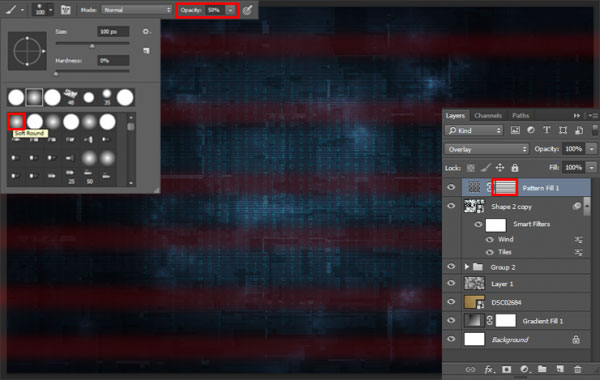Select second recent brush with soft edge

[x=34, y=97]
